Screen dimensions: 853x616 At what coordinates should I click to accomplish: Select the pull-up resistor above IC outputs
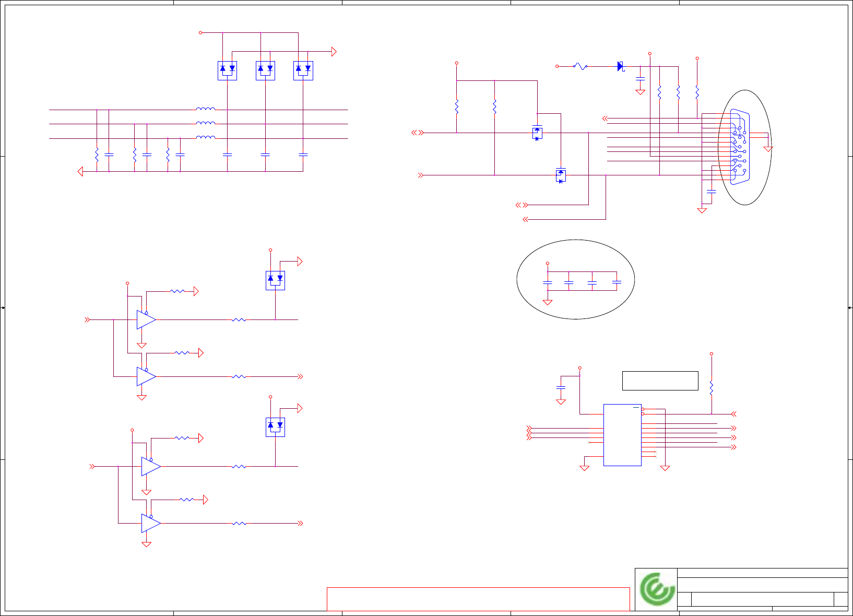(x=711, y=388)
